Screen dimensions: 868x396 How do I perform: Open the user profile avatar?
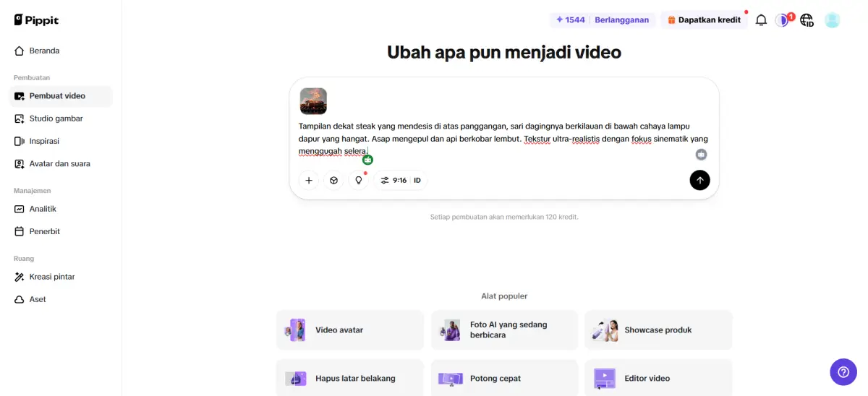click(x=833, y=20)
